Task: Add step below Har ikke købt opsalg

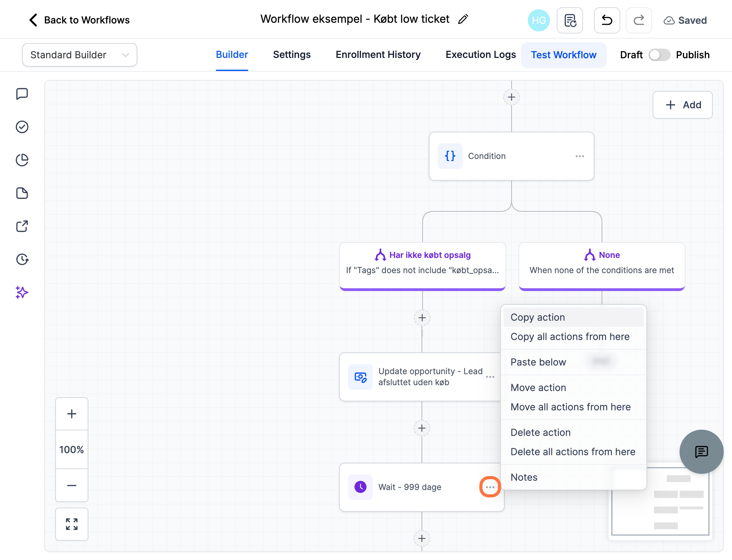Action: point(422,318)
